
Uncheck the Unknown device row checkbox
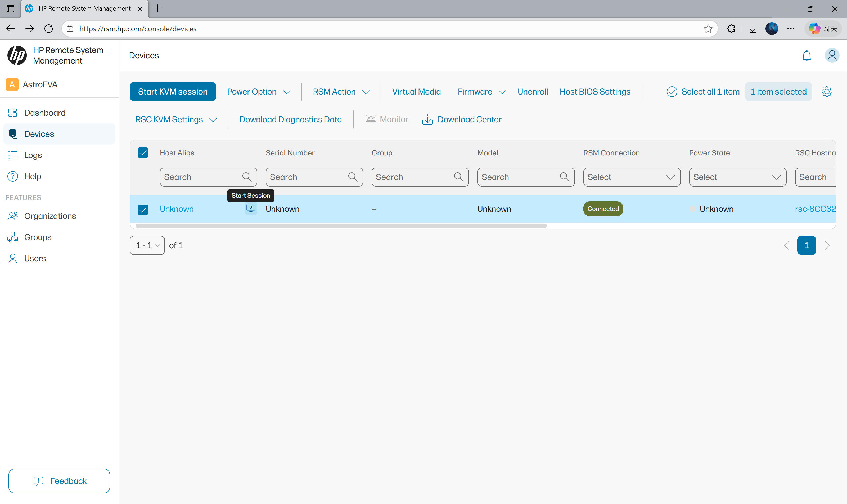(x=143, y=210)
